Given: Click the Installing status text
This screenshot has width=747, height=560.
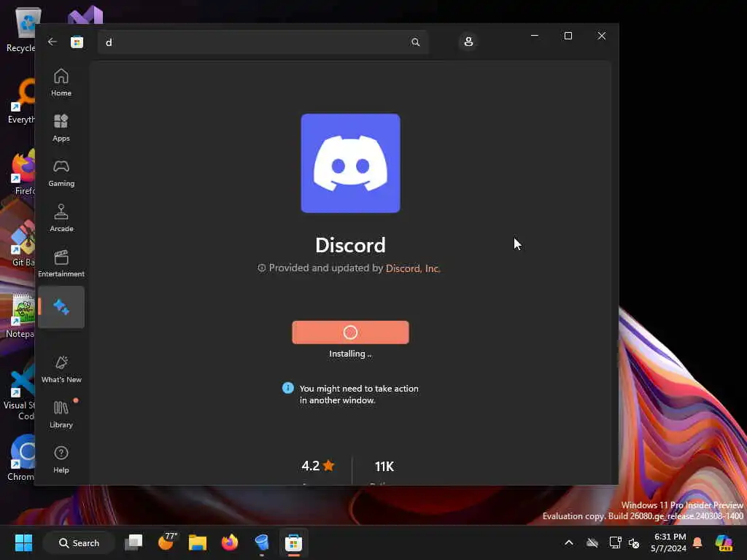Looking at the screenshot, I should [x=351, y=354].
